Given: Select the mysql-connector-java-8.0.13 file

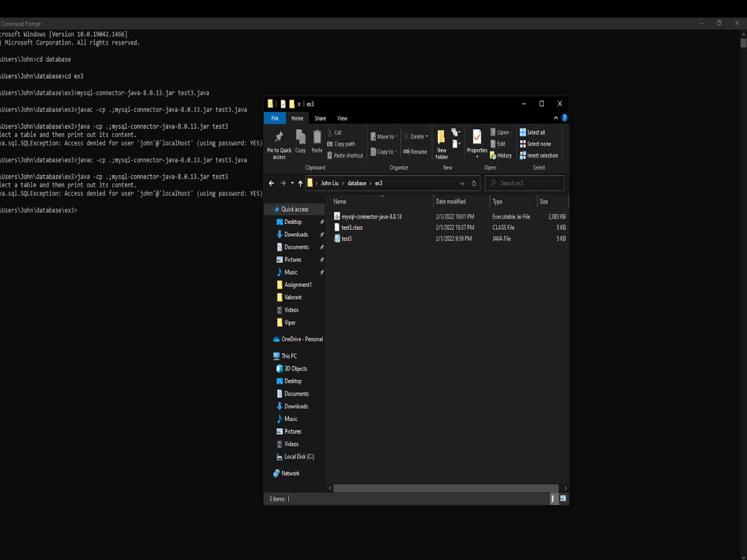Looking at the screenshot, I should tap(368, 216).
